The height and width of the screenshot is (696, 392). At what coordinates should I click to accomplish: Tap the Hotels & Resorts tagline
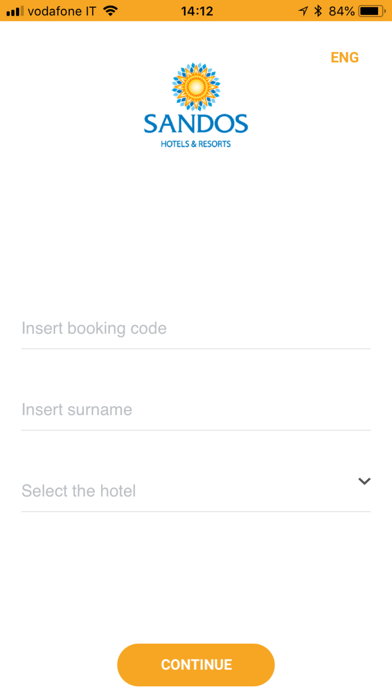coord(196,144)
